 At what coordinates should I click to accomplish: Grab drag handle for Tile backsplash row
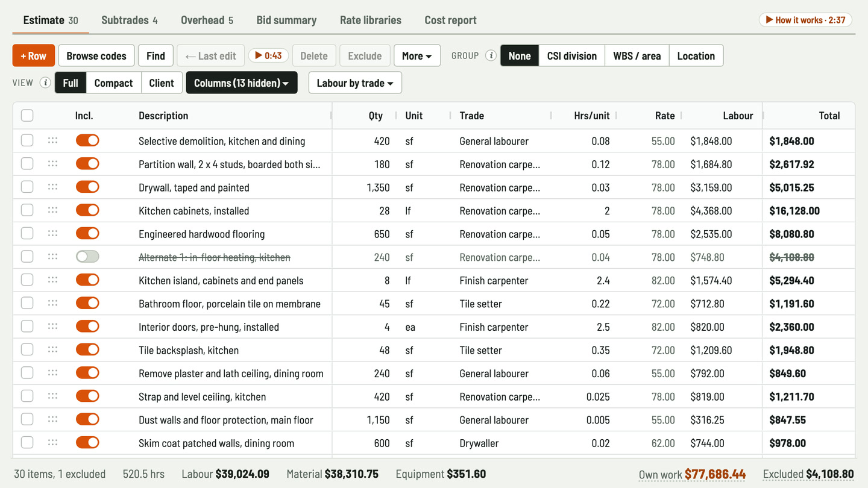click(52, 349)
